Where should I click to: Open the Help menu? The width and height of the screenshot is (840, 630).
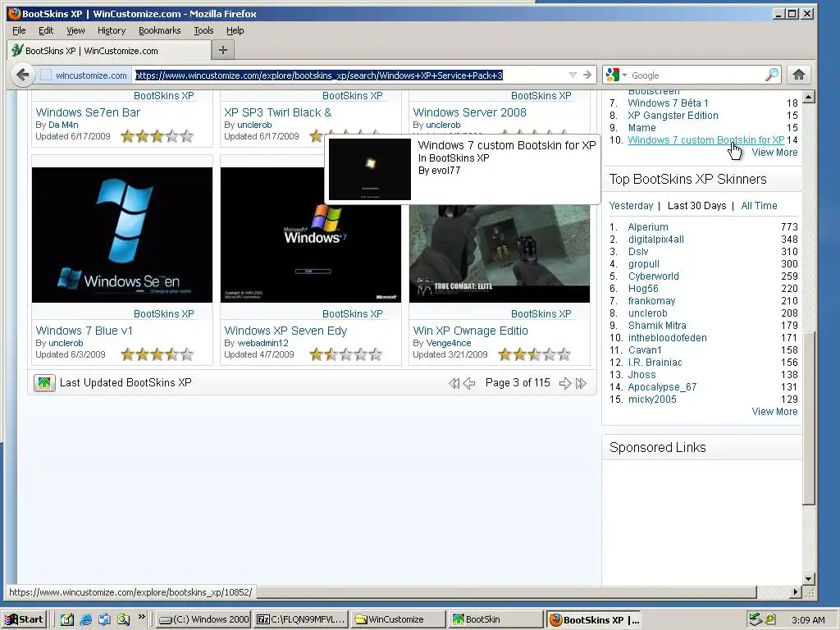pyautogui.click(x=235, y=30)
